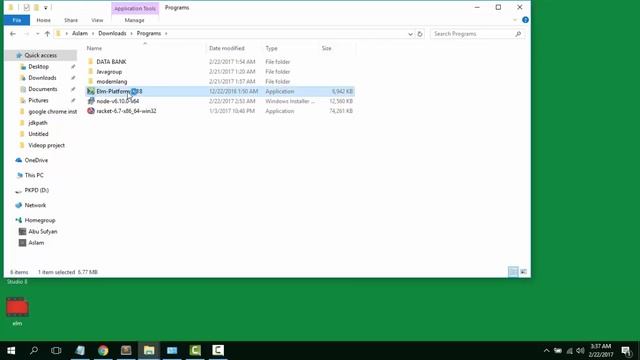The height and width of the screenshot is (360, 640).
Task: Click the Search Programs field
Action: click(473, 34)
